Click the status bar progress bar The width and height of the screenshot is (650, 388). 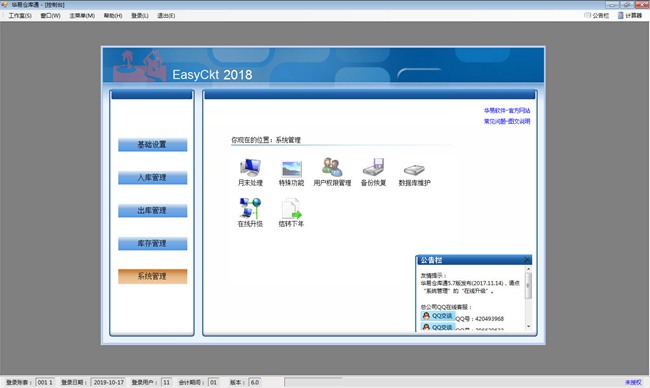(313, 382)
